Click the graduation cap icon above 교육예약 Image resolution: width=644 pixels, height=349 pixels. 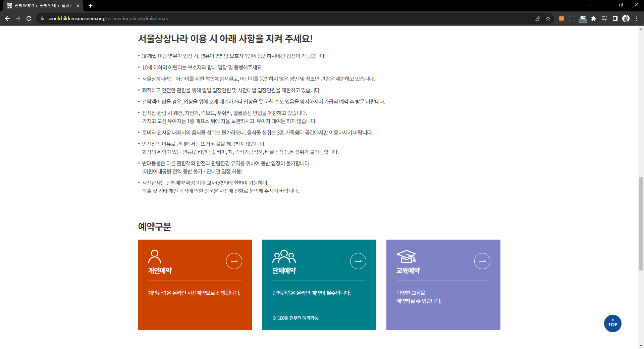pyautogui.click(x=406, y=256)
